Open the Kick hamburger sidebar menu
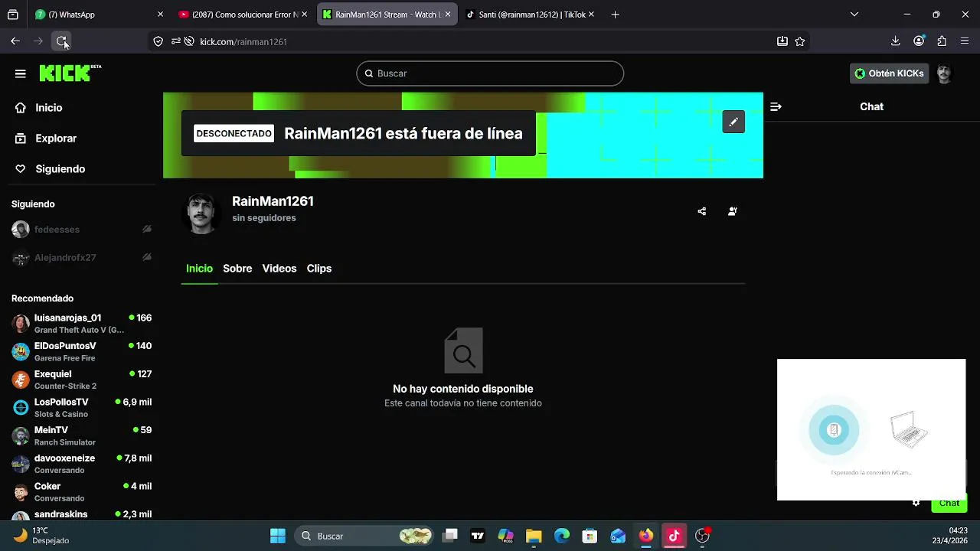 click(21, 73)
